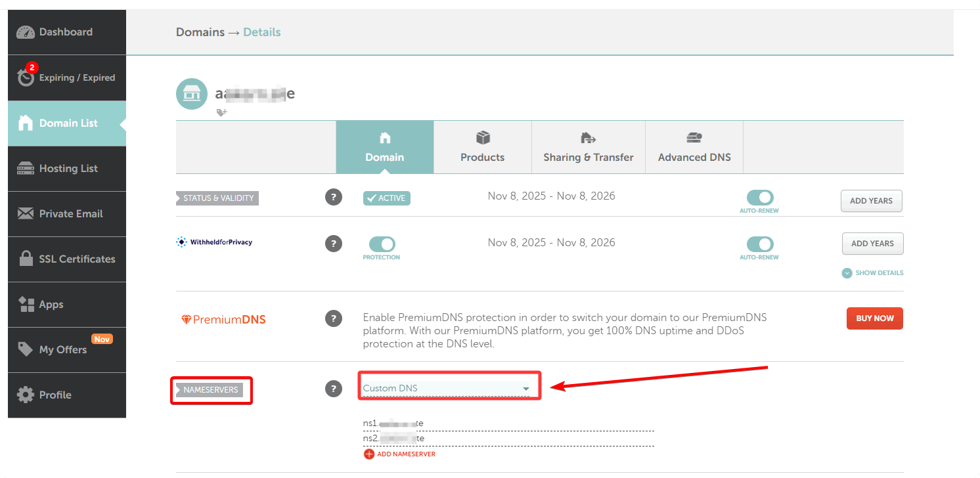Image resolution: width=980 pixels, height=478 pixels.
Task: Click the storefront icon beside the domain name
Action: click(x=192, y=94)
